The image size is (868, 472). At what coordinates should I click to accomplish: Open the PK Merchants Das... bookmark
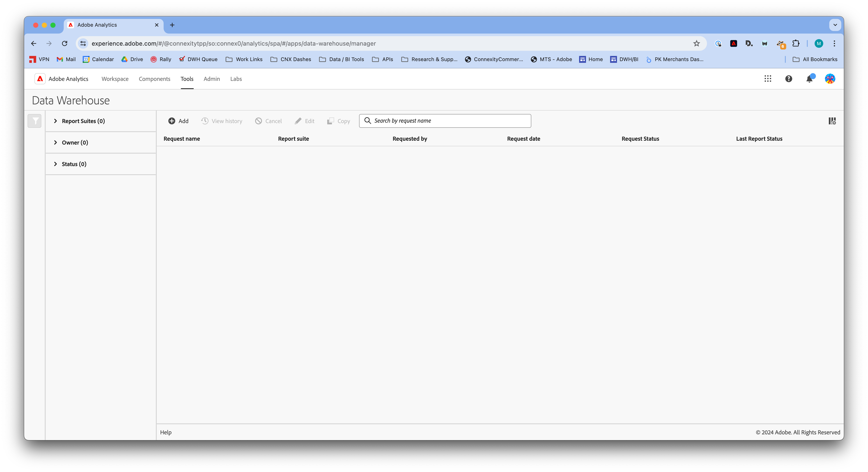point(675,59)
